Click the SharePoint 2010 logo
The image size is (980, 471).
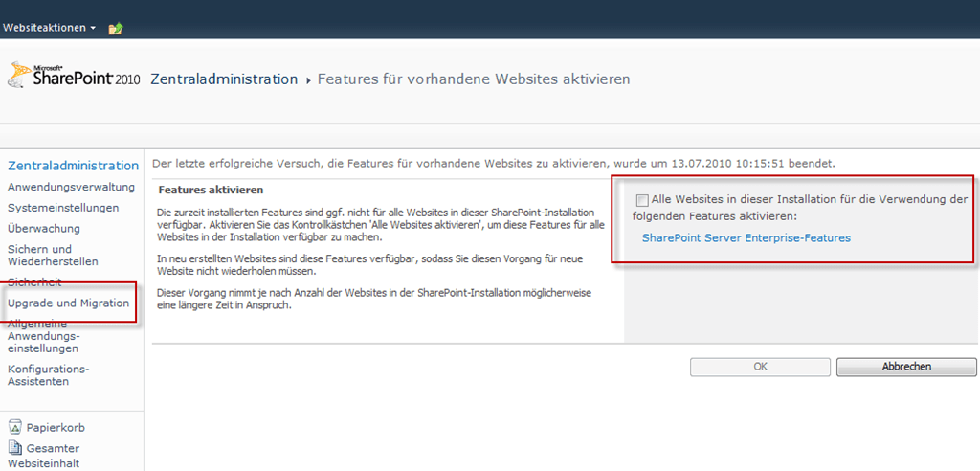73,75
